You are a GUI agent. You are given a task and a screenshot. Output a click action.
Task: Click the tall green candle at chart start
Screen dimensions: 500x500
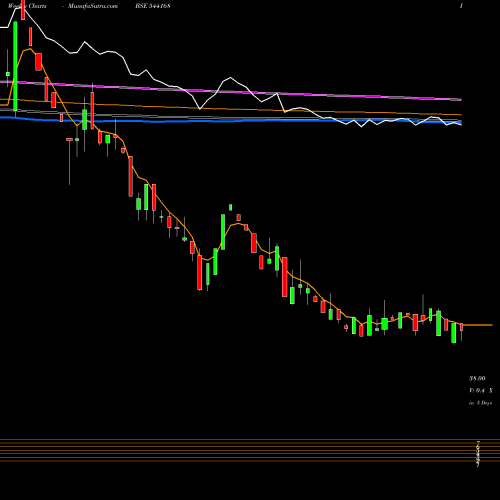click(x=15, y=66)
